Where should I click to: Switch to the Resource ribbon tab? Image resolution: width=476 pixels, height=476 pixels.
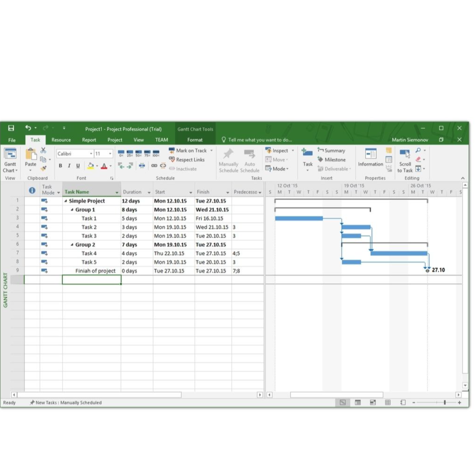[61, 140]
